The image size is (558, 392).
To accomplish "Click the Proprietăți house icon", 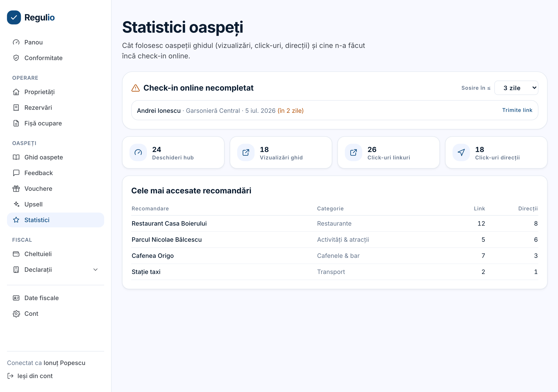I will point(16,92).
